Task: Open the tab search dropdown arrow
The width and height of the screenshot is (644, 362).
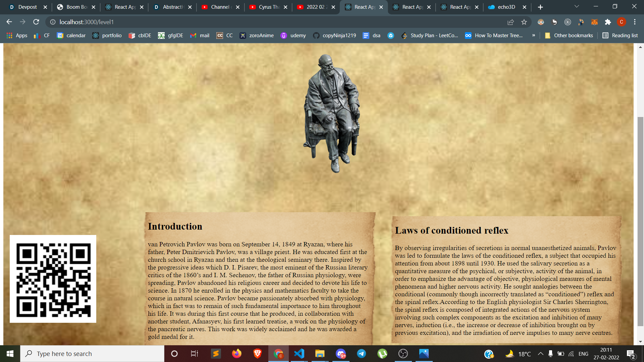Action: [577, 7]
